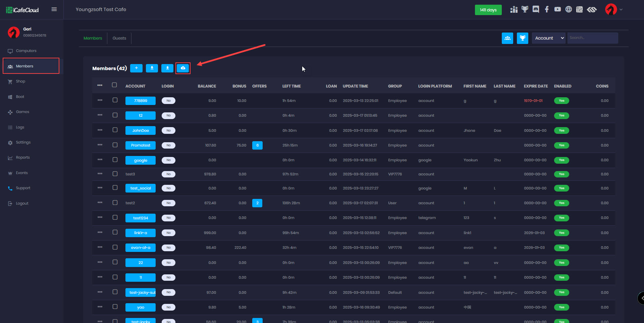Click the cloud upload members button
Screen dimensions: 644x323
[x=183, y=68]
